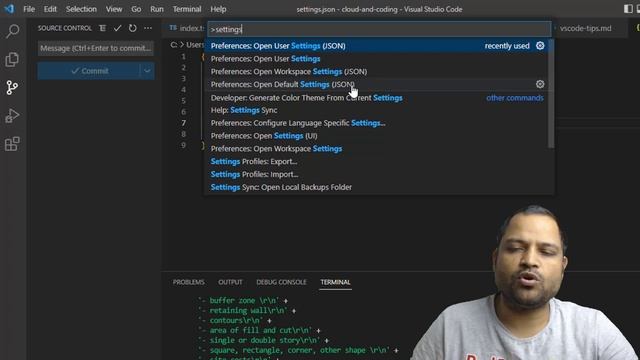Toggle the layout panel icon in title bar
Screen dimensions: 640x360
click(x=628, y=9)
